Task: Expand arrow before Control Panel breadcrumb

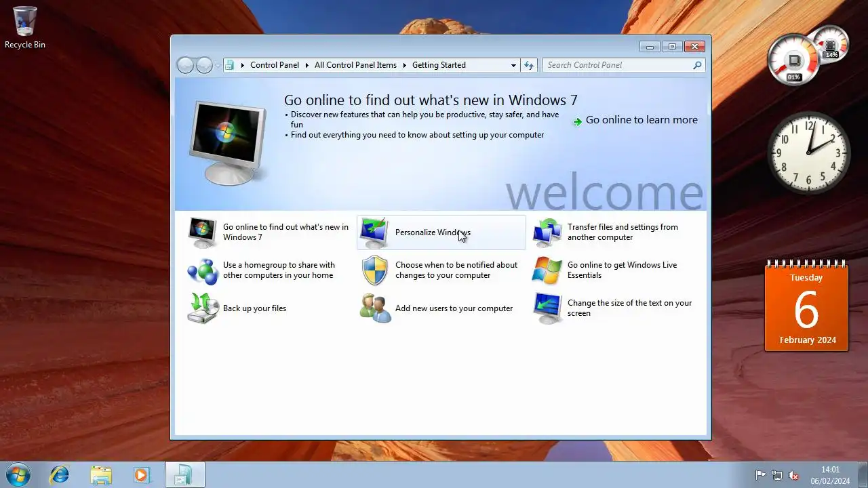Action: [x=242, y=65]
